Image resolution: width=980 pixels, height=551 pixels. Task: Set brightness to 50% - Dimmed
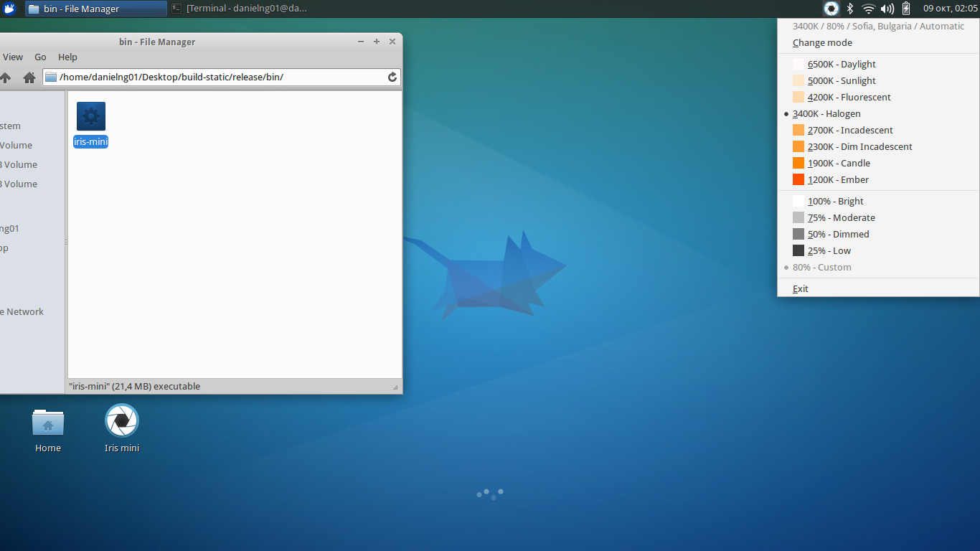[878, 234]
